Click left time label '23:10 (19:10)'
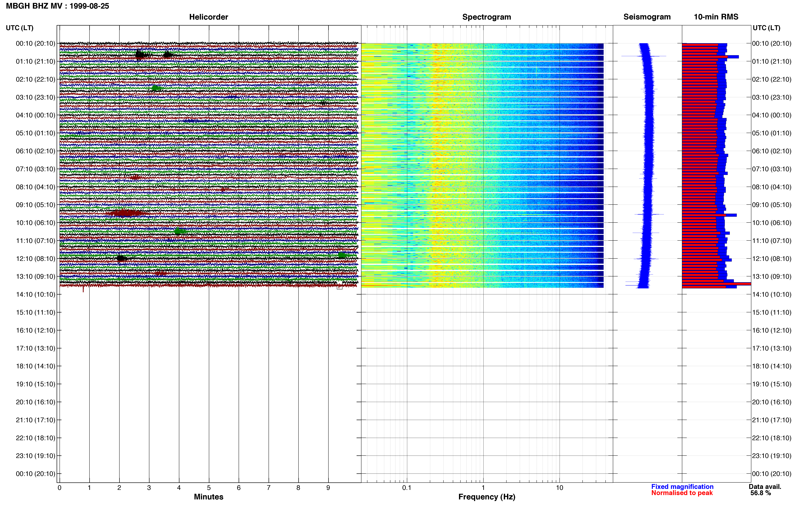 pos(36,456)
